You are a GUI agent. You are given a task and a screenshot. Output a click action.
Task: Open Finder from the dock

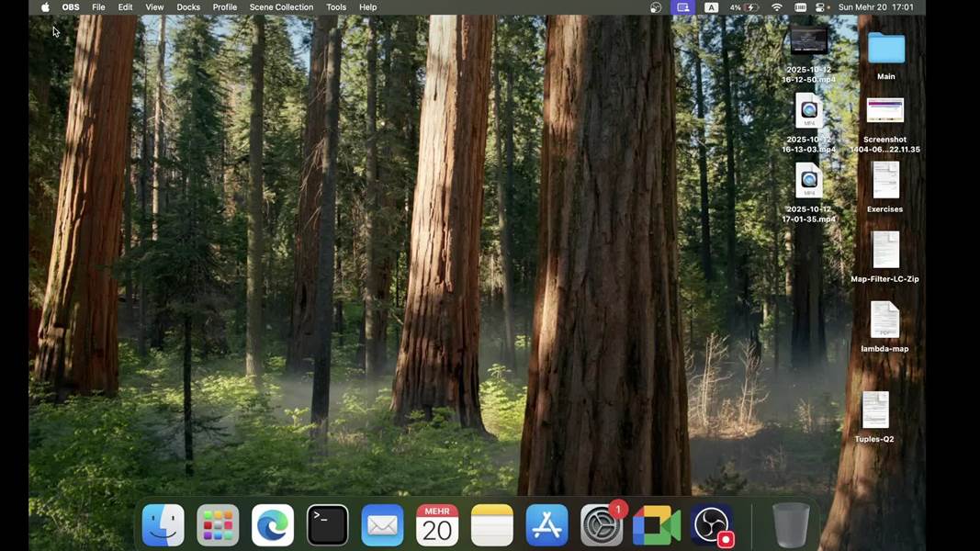pos(163,526)
